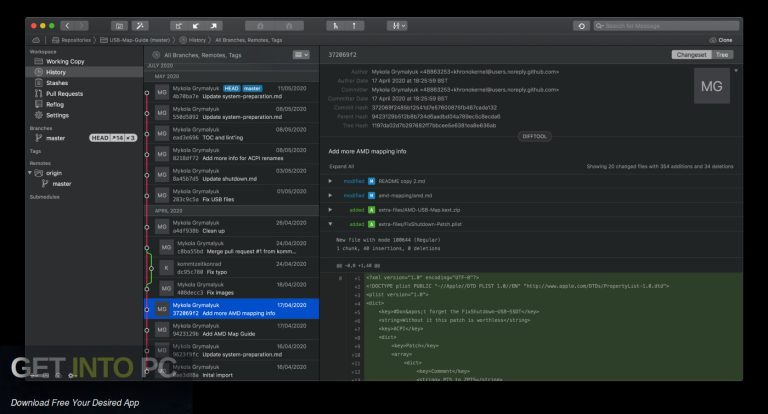The width and height of the screenshot is (768, 414).
Task: Collapse the FixShutdown-Patch.plist diff
Action: (x=331, y=225)
